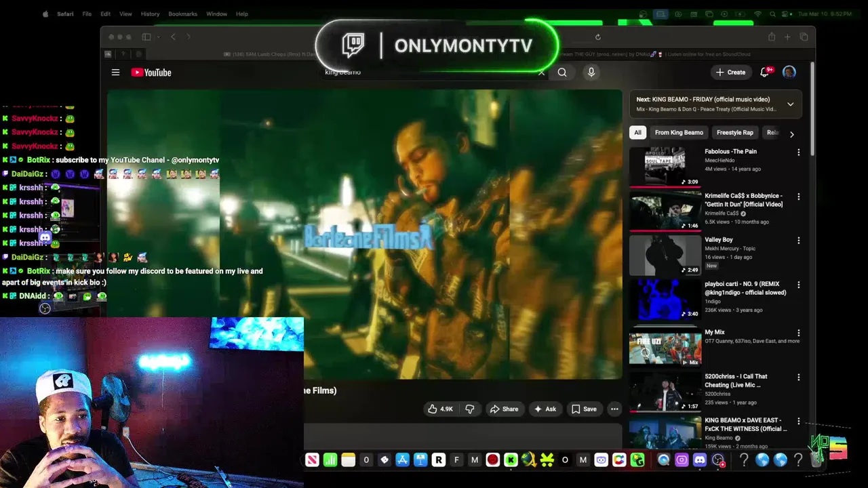Open options for playboi carti NO. 9
This screenshot has height=488, width=868.
tap(798, 285)
